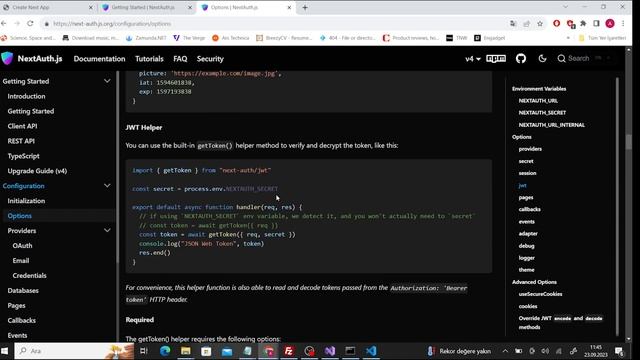640x360 pixels.
Task: Open OAuth providers page in sidebar
Action: click(22, 246)
